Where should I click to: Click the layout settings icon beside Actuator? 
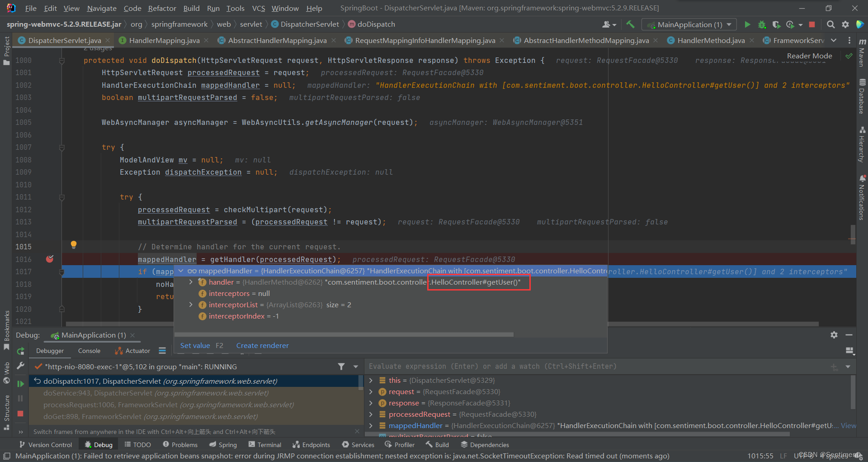pyautogui.click(x=162, y=351)
